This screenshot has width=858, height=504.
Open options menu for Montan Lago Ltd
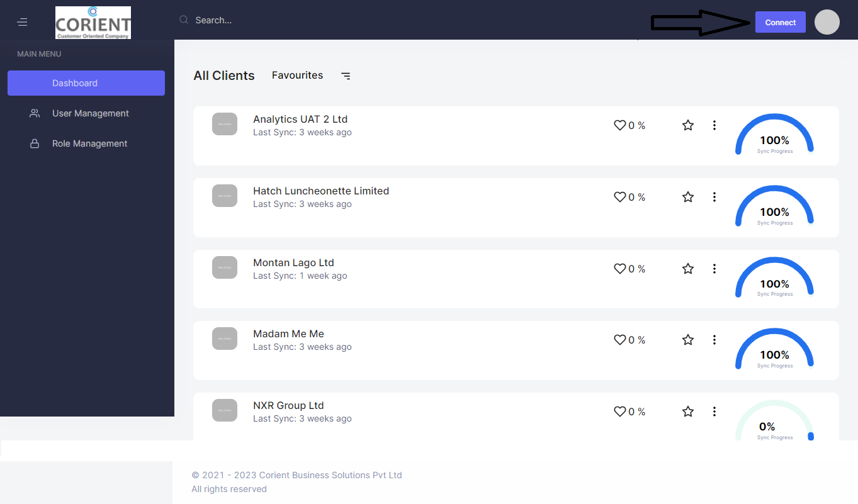[714, 269]
